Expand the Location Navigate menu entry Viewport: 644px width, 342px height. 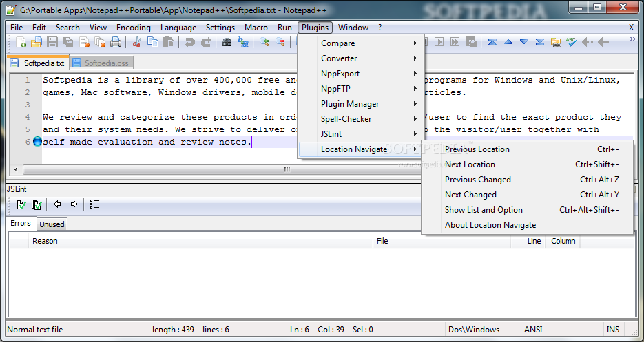click(x=361, y=149)
